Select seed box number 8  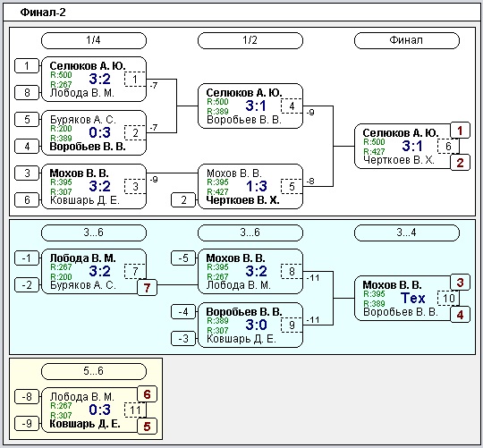pyautogui.click(x=27, y=92)
